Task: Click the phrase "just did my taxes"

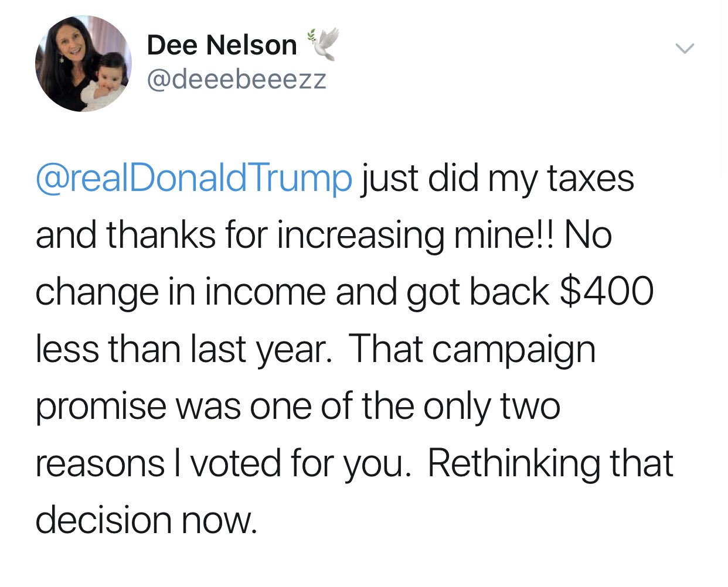Action: (497, 179)
